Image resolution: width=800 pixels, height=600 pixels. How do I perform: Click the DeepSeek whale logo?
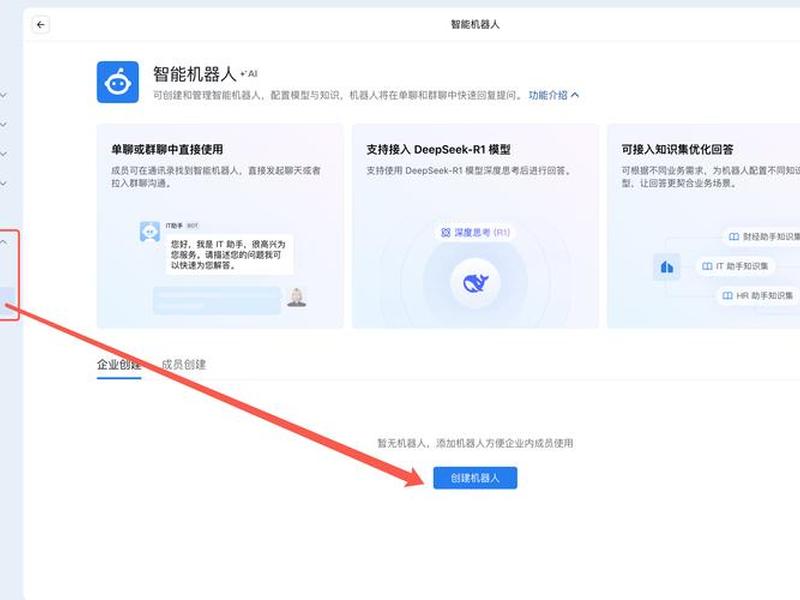(476, 283)
